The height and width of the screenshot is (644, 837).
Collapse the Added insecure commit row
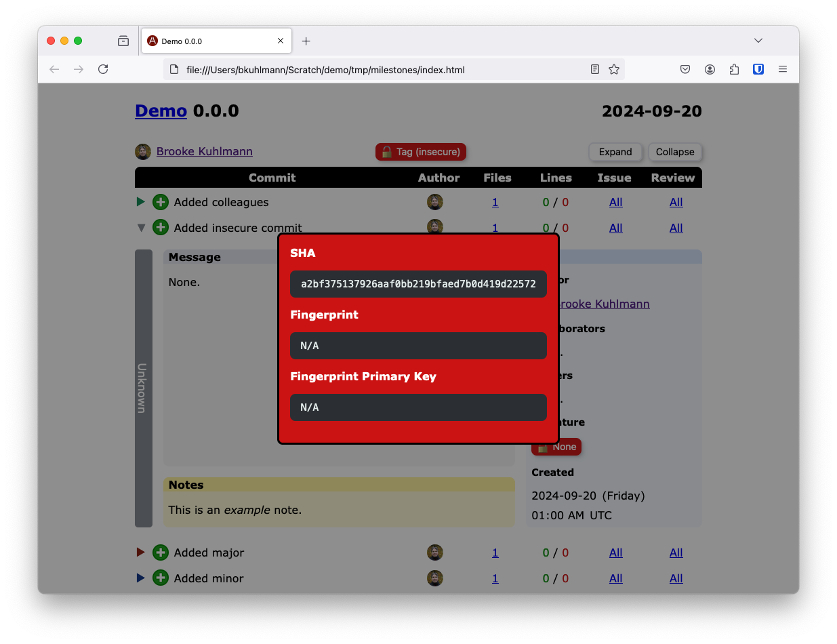[x=141, y=228]
